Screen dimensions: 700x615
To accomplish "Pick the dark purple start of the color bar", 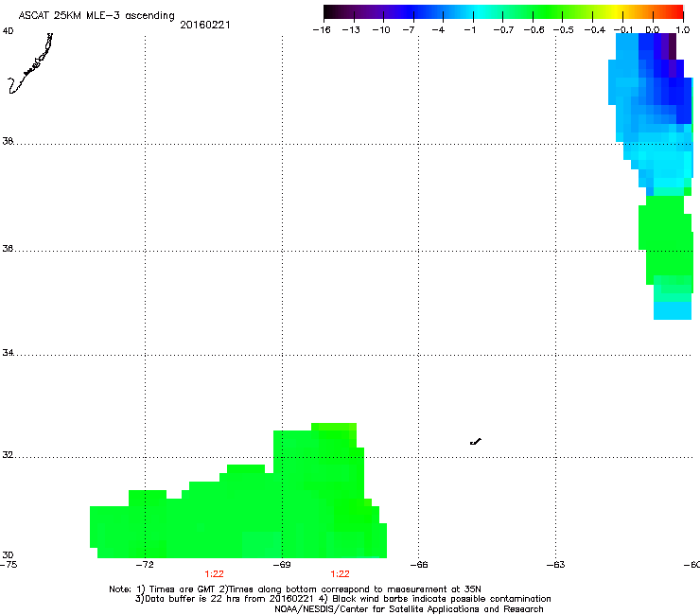I will click(333, 11).
